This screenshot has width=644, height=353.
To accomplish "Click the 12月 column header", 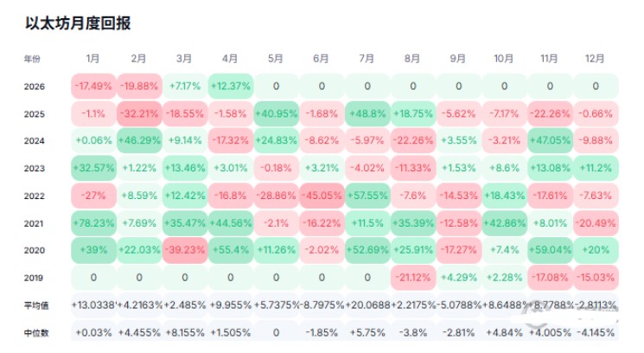I will [594, 59].
